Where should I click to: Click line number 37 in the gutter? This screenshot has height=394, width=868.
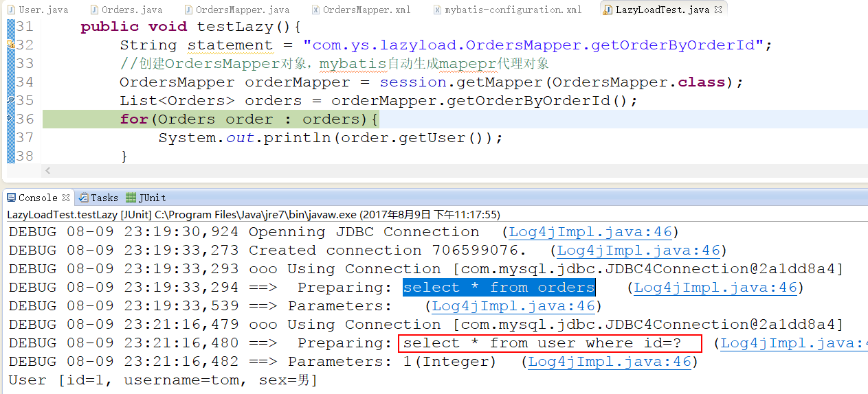25,137
